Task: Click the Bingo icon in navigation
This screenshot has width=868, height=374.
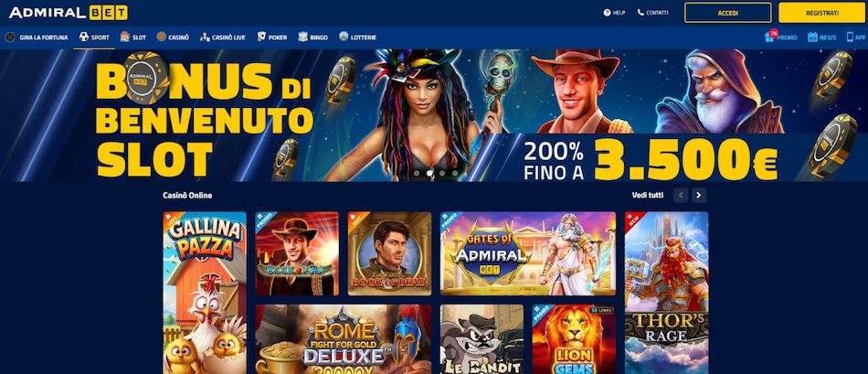Action: click(302, 37)
